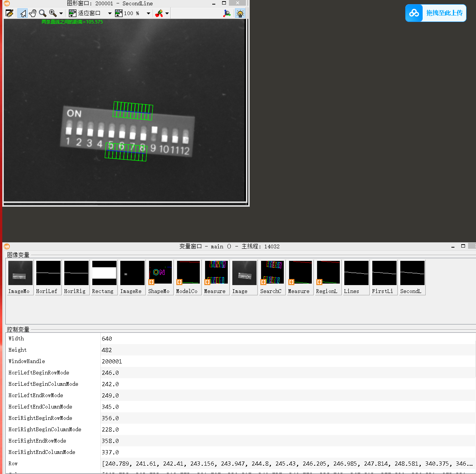This screenshot has width=476, height=474.
Task: Select the HoriRightBeginRowMode variable
Action: 40,418
